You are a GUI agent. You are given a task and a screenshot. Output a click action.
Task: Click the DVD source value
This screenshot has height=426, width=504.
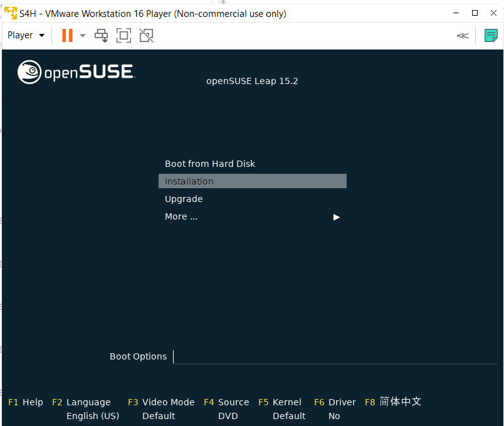pyautogui.click(x=228, y=416)
